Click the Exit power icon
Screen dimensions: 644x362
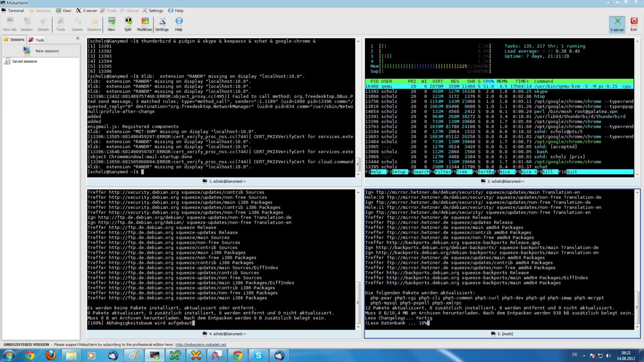(x=634, y=24)
